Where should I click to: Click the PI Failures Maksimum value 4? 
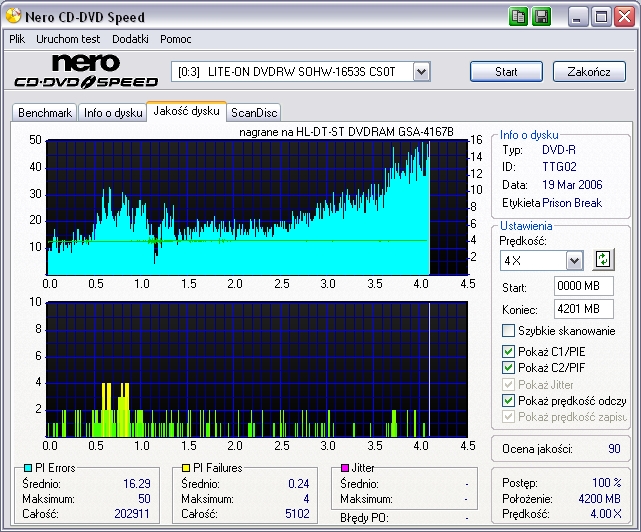click(306, 498)
